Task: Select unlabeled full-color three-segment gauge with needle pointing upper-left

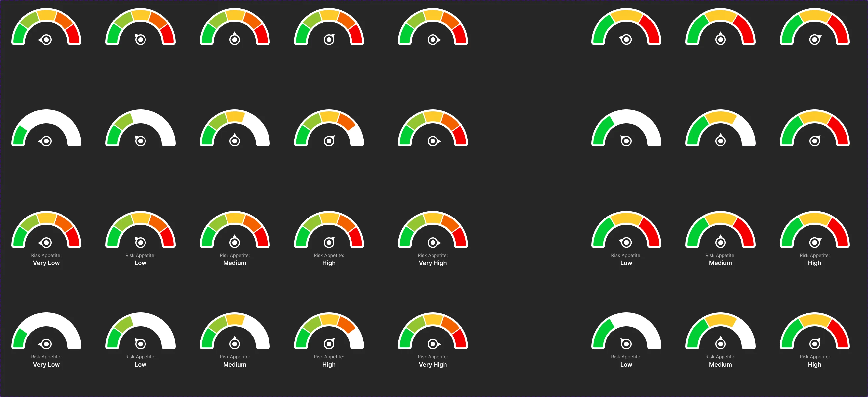Action: (626, 26)
